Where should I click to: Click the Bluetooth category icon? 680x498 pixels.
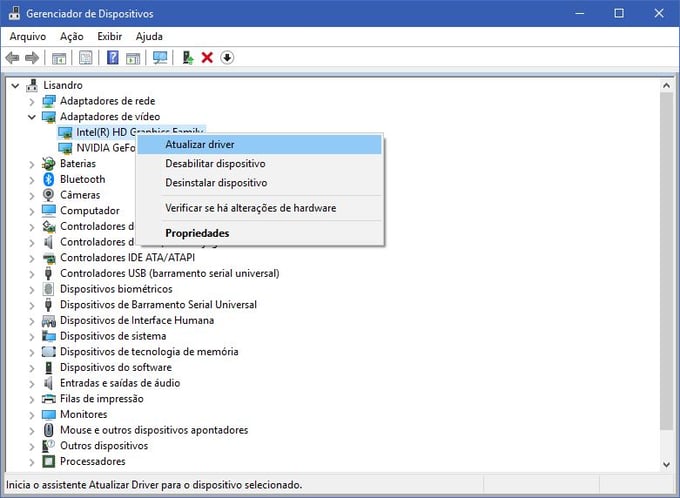pyautogui.click(x=49, y=179)
